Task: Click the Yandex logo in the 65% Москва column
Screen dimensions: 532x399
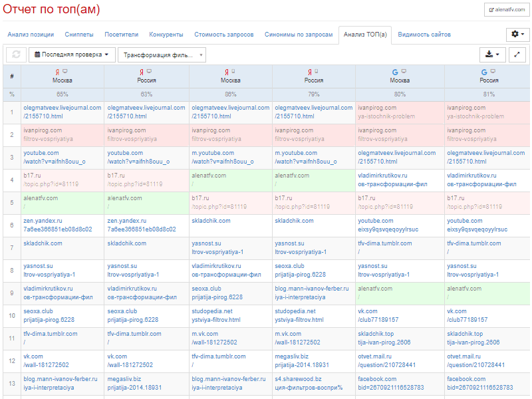Action: 57,72
